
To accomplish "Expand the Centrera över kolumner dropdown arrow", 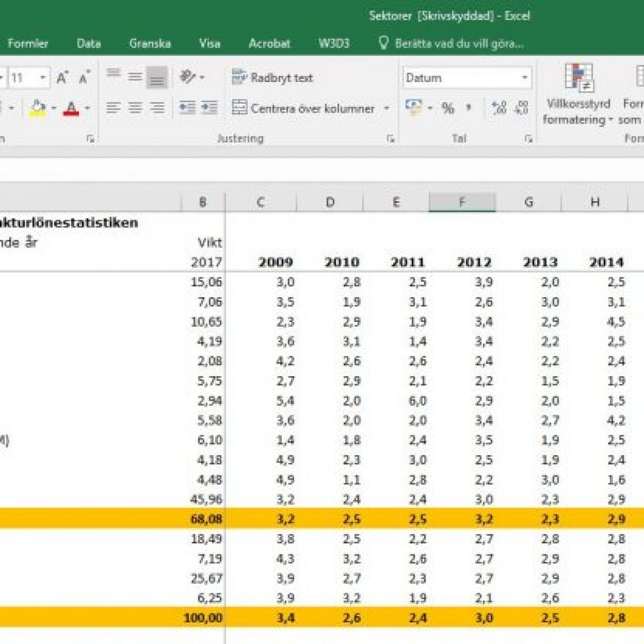I will pos(386,108).
